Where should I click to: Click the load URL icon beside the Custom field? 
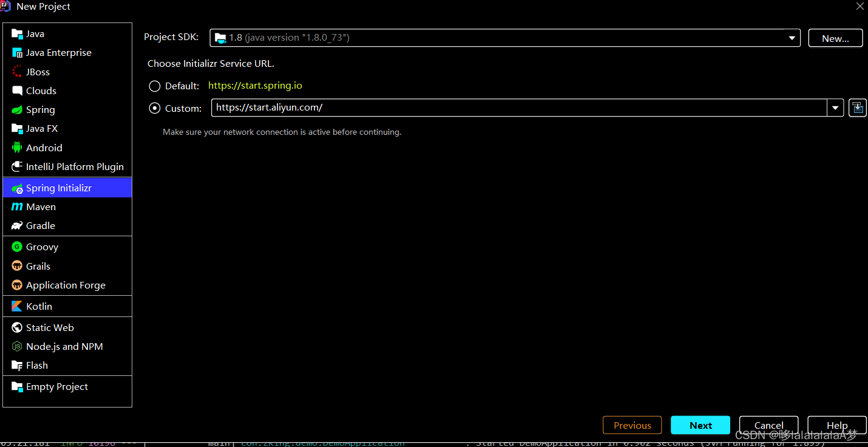click(857, 107)
